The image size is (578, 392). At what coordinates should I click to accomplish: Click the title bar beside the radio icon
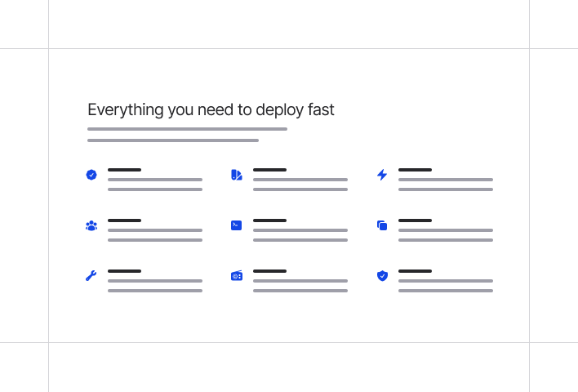point(269,271)
